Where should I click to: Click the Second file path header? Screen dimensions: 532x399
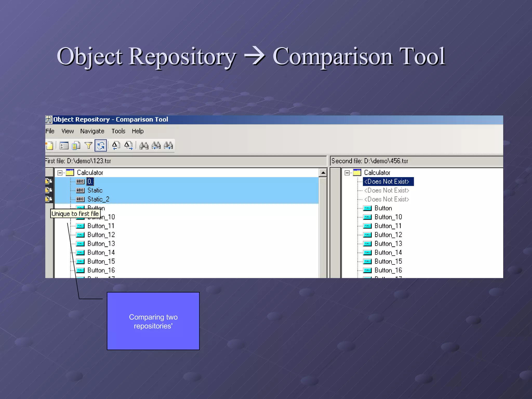[417, 161]
